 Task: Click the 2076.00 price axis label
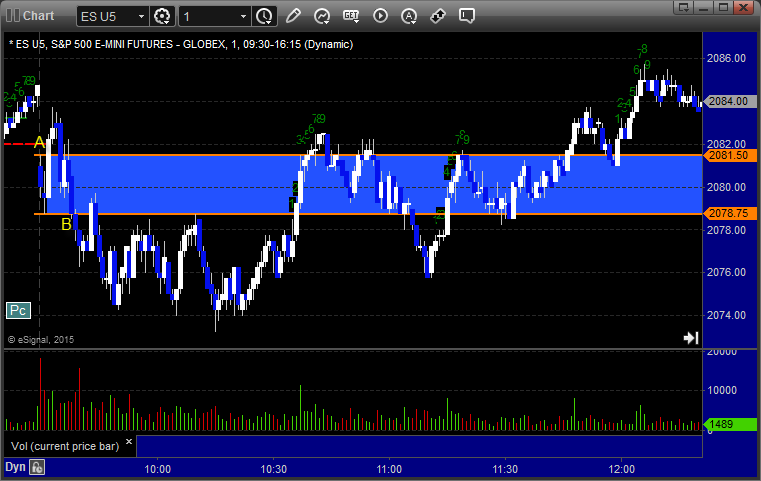tap(727, 272)
